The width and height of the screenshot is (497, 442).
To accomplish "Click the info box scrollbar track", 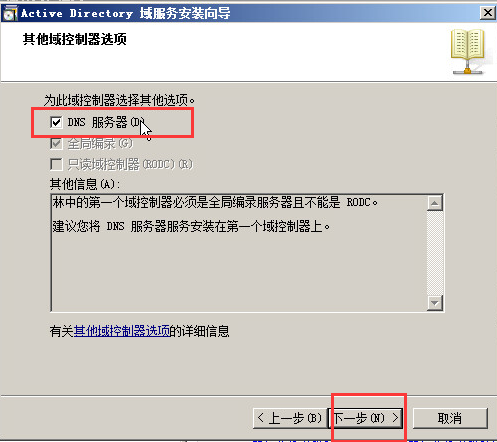I will pyautogui.click(x=435, y=253).
